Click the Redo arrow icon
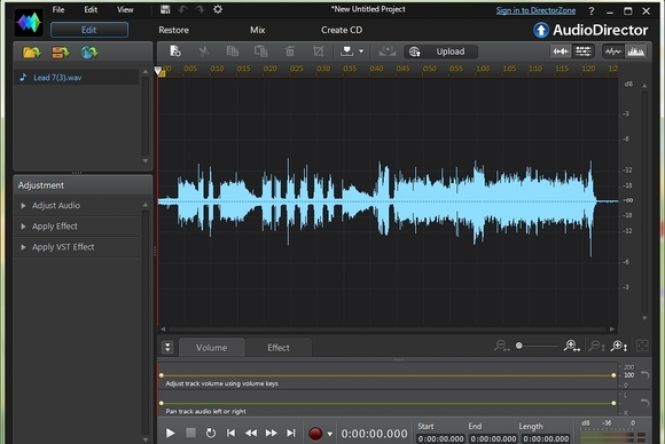This screenshot has height=444, width=665. click(x=199, y=9)
